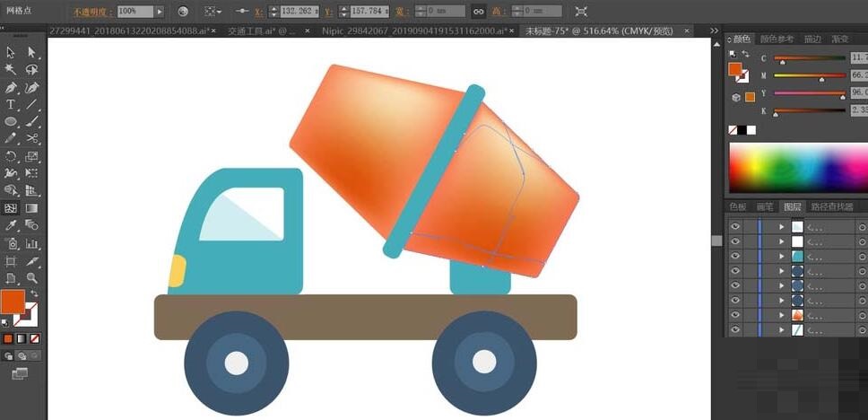
Task: Expand the tab overflow double-arrow
Action: click(x=714, y=31)
